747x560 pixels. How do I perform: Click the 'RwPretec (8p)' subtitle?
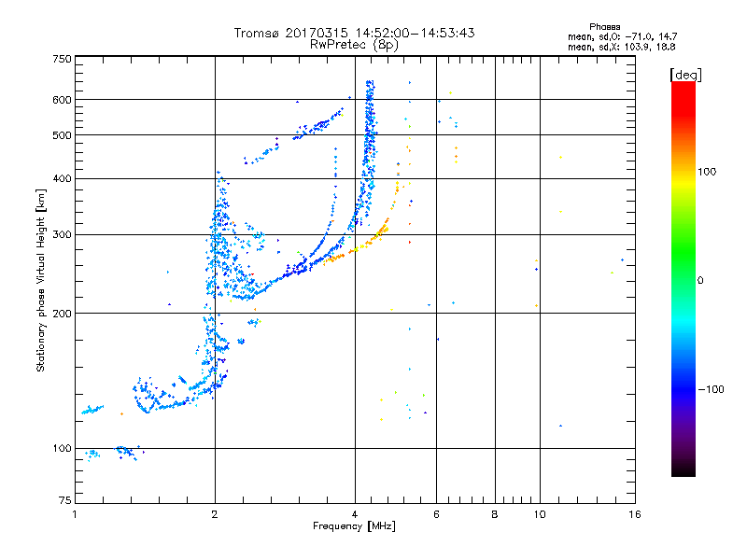[x=354, y=45]
